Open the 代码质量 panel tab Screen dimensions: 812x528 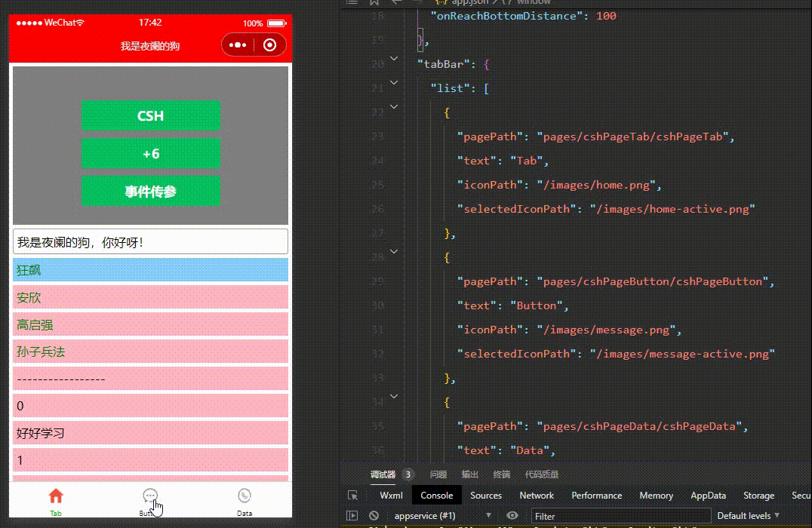pos(542,474)
